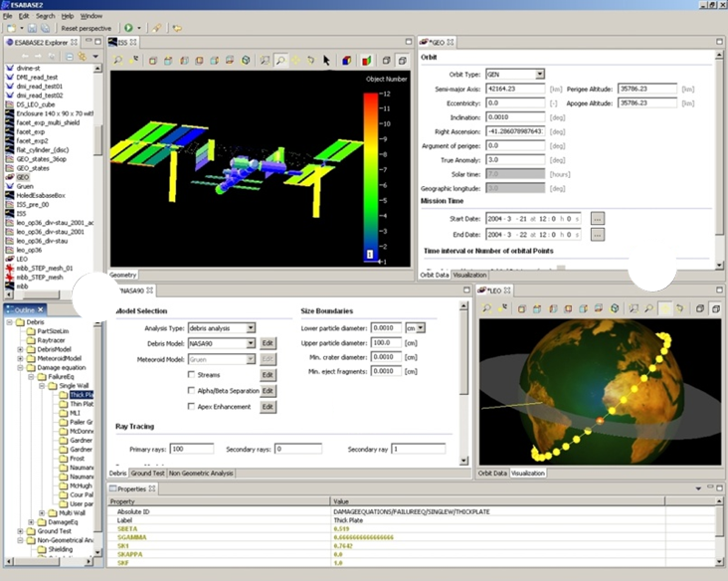The width and height of the screenshot is (728, 581).
Task: Switch to Visualization tab in GEO editor
Action: 469,275
